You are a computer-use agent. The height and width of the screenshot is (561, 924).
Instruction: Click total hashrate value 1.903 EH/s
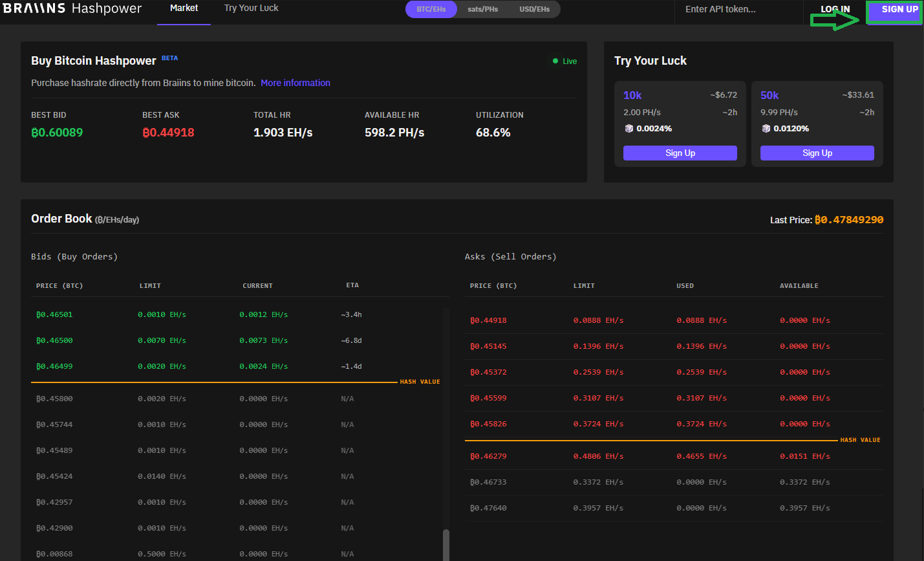pos(283,133)
